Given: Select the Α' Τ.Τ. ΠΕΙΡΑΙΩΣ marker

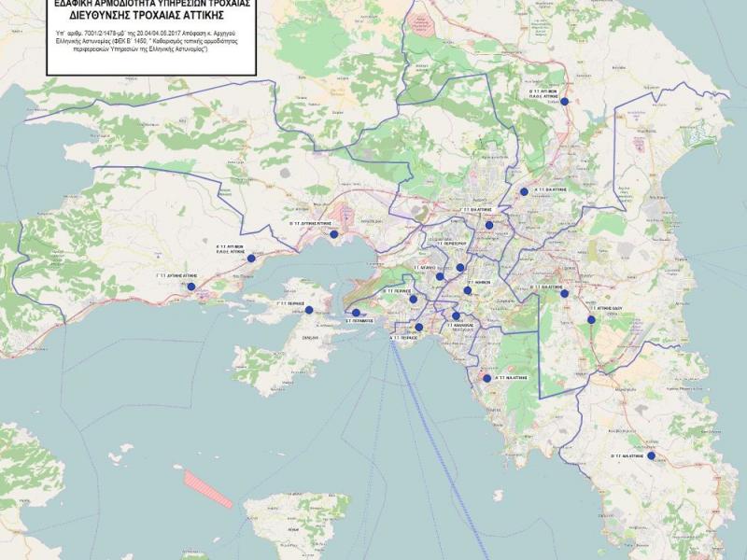Looking at the screenshot, I should tap(419, 328).
